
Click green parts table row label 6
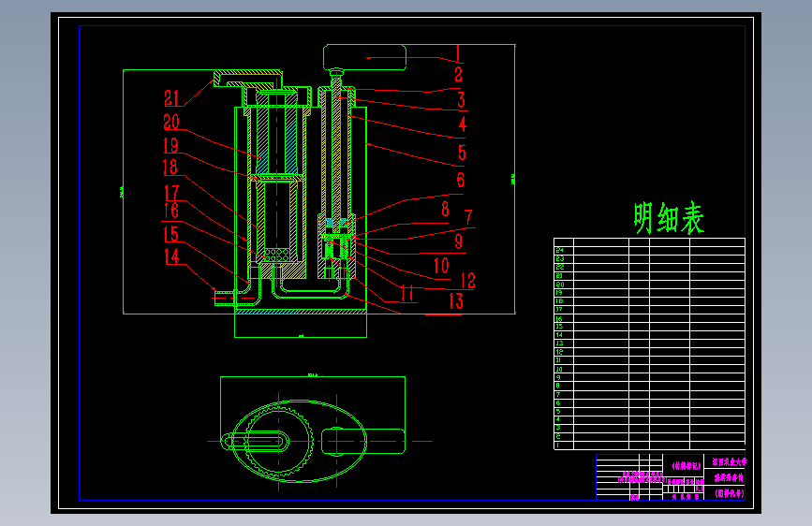(x=558, y=402)
